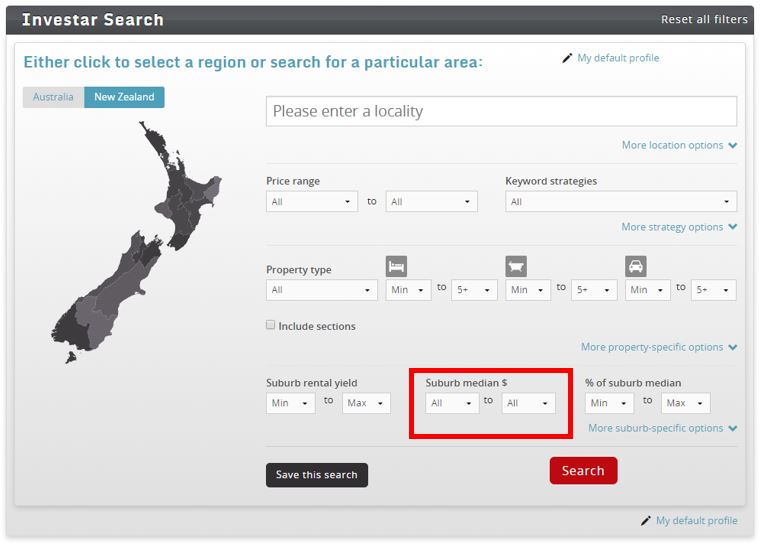Expand More property-specific options
The image size is (763, 545).
(659, 347)
